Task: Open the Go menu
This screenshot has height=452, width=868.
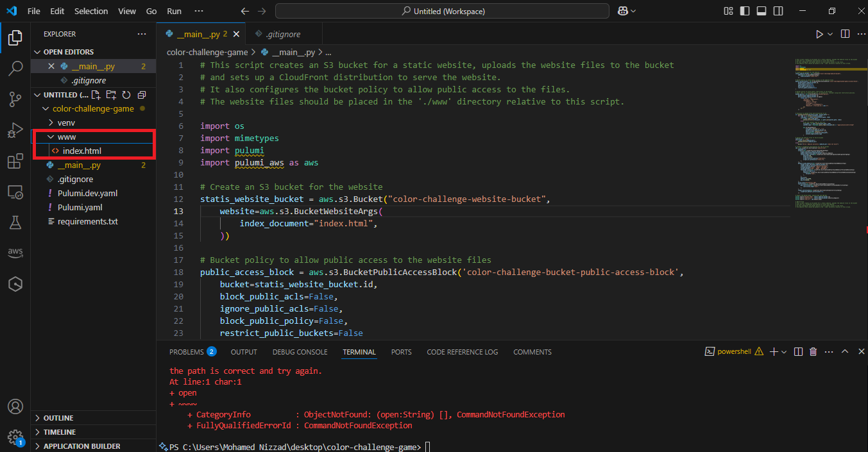Action: pyautogui.click(x=151, y=12)
